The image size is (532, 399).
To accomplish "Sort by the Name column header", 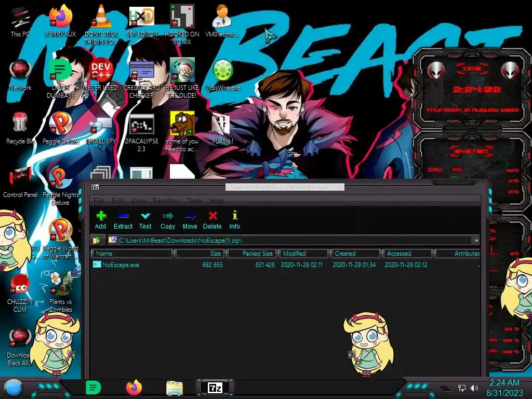I will click(x=132, y=254).
